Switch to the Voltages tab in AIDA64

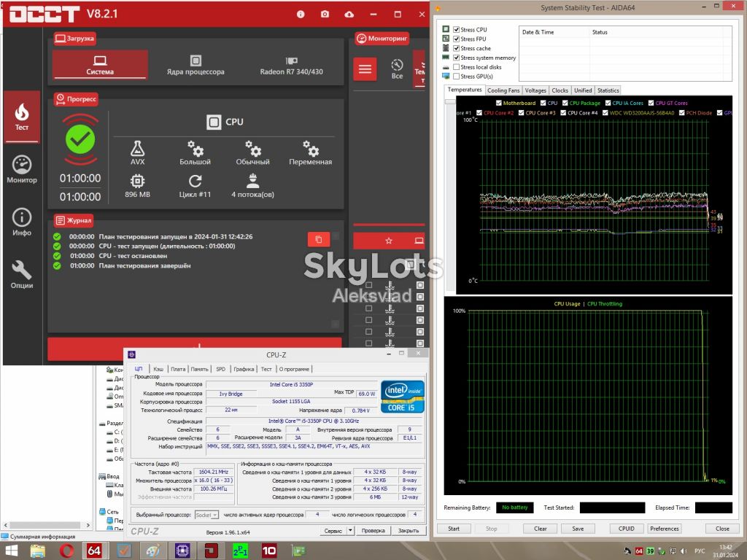click(x=535, y=90)
